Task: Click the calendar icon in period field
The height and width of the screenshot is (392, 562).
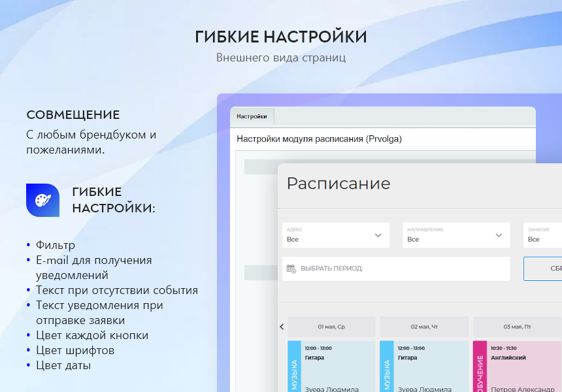Action: click(291, 268)
